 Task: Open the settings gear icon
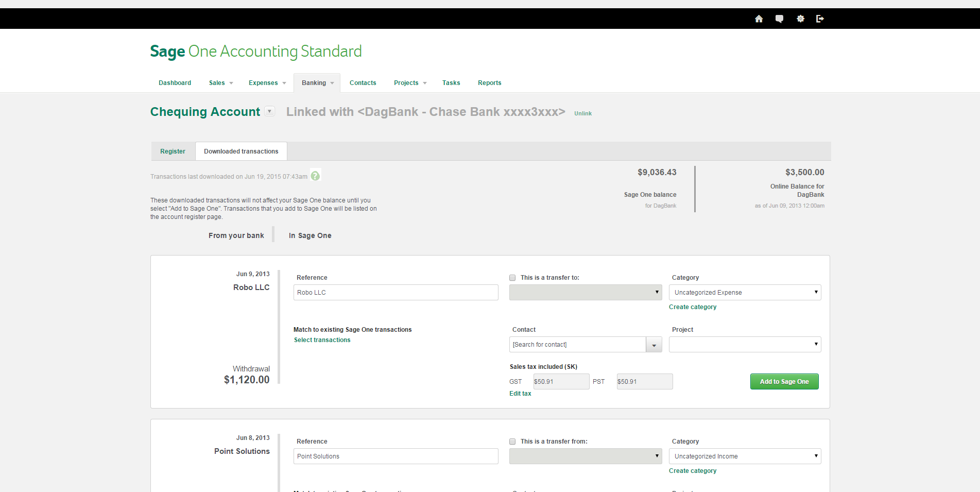tap(800, 19)
